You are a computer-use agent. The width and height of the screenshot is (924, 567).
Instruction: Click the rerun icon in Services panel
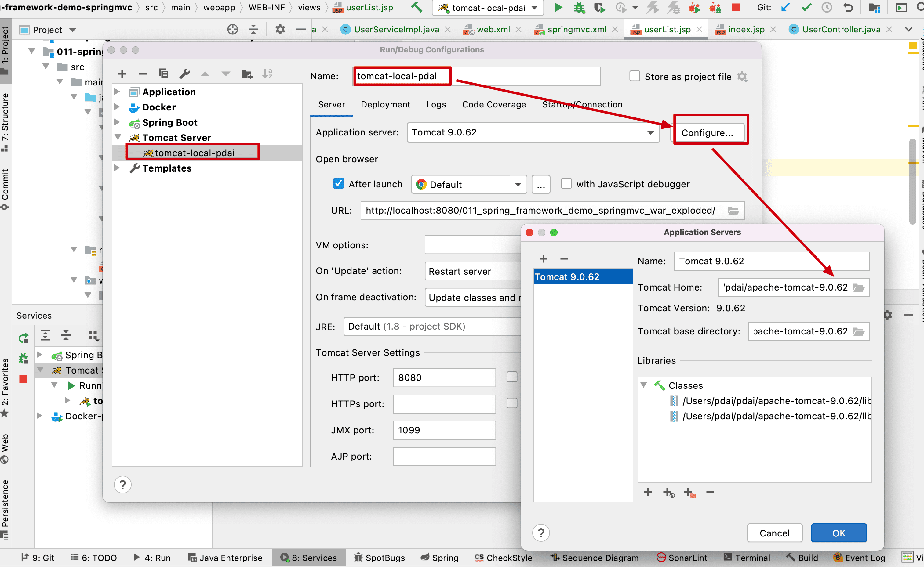(x=23, y=338)
